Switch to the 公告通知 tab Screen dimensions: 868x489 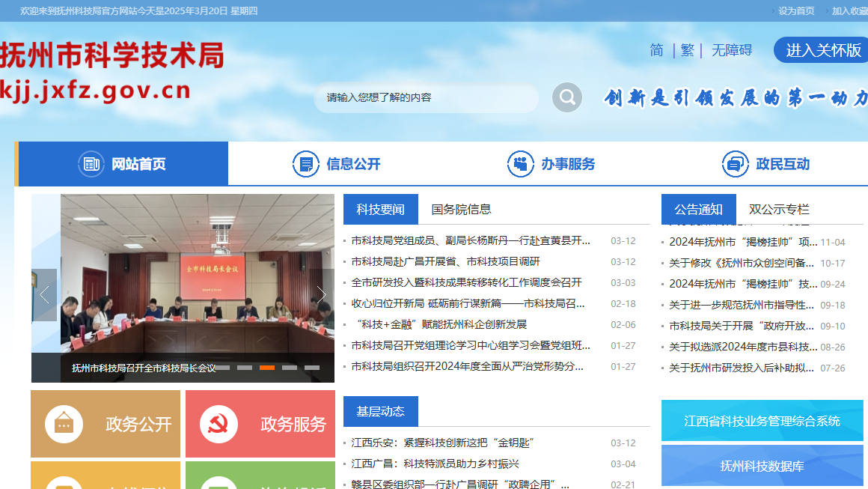pos(699,210)
